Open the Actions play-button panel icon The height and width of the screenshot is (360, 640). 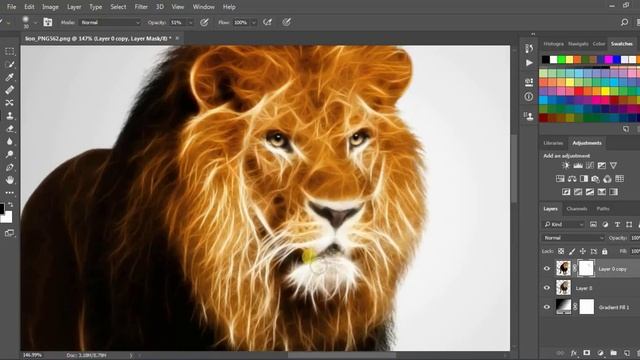click(x=529, y=63)
